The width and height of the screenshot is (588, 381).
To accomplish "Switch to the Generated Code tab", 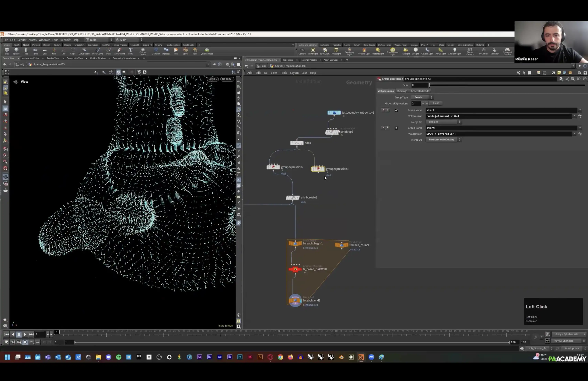I will point(420,91).
